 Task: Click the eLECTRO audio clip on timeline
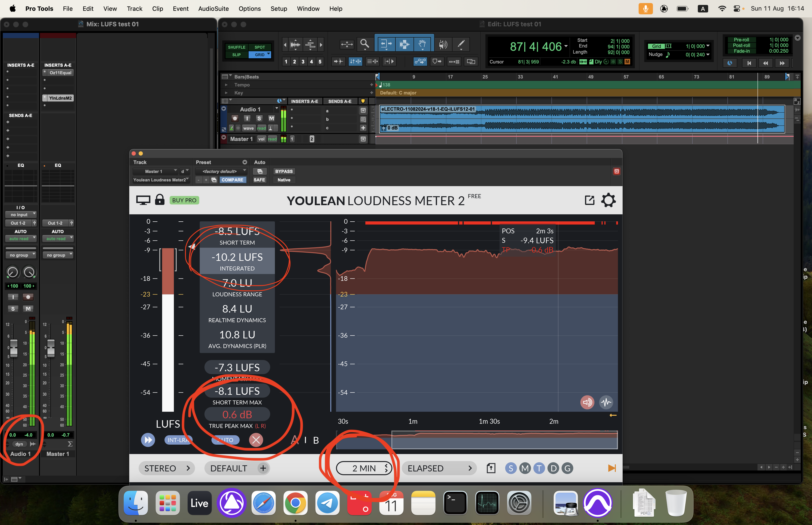(x=579, y=119)
